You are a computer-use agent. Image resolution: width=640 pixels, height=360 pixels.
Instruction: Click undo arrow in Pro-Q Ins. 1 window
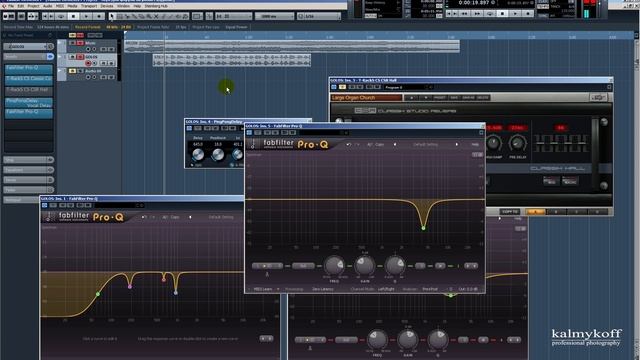click(x=143, y=217)
